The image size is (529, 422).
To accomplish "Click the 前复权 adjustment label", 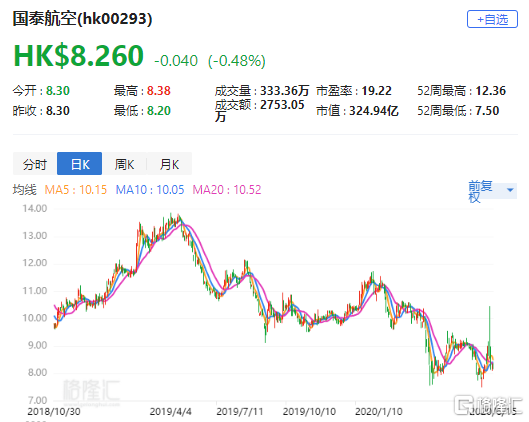I will [x=480, y=191].
